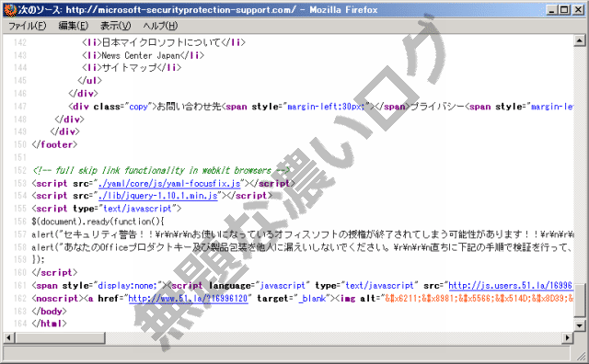
Task: Click the </body> closing tag
Action: tap(49, 311)
